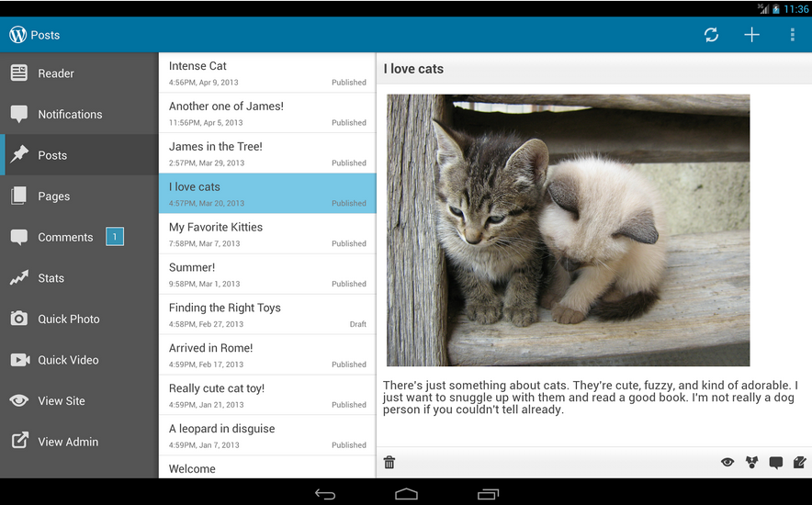Tap the post body text about cats

590,398
